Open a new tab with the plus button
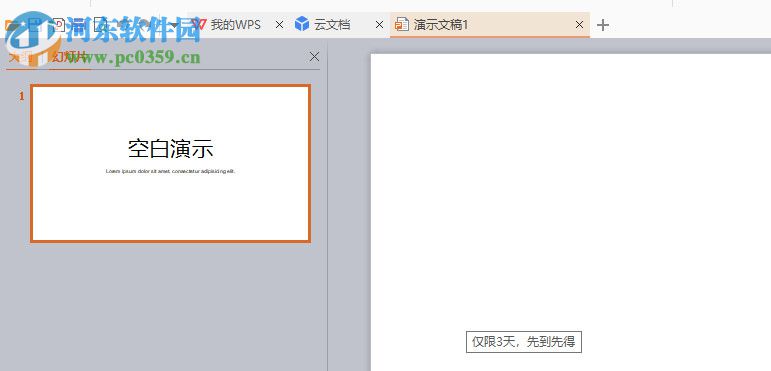The image size is (771, 371). coord(603,25)
